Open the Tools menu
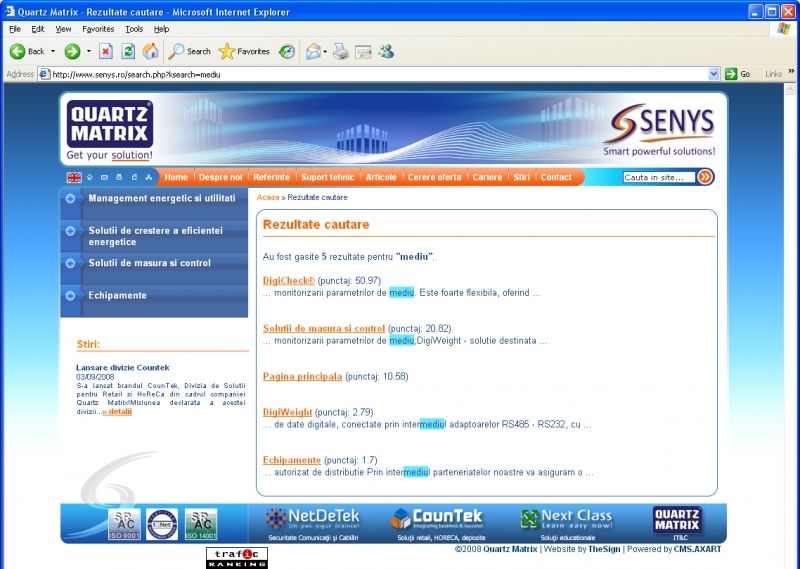Viewport: 800px width, 569px height. coord(134,29)
